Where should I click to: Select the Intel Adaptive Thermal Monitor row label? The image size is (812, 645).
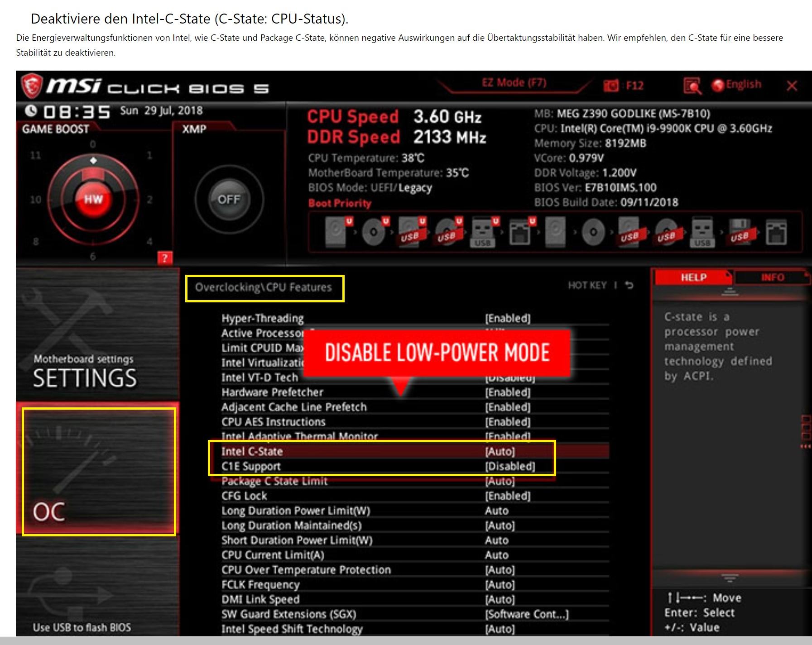[x=299, y=436]
